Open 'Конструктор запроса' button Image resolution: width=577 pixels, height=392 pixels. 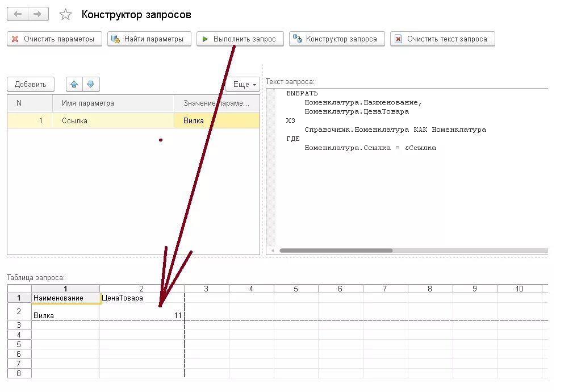pos(337,39)
